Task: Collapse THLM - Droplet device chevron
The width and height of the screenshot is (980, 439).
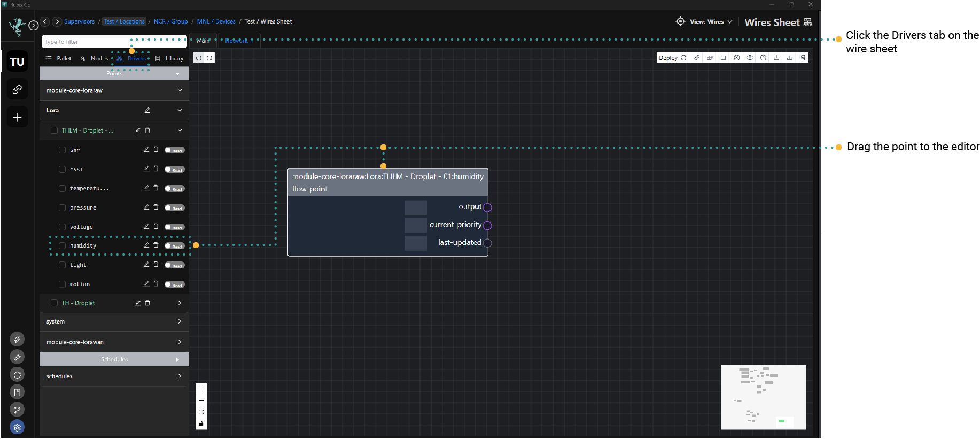Action: click(x=180, y=130)
